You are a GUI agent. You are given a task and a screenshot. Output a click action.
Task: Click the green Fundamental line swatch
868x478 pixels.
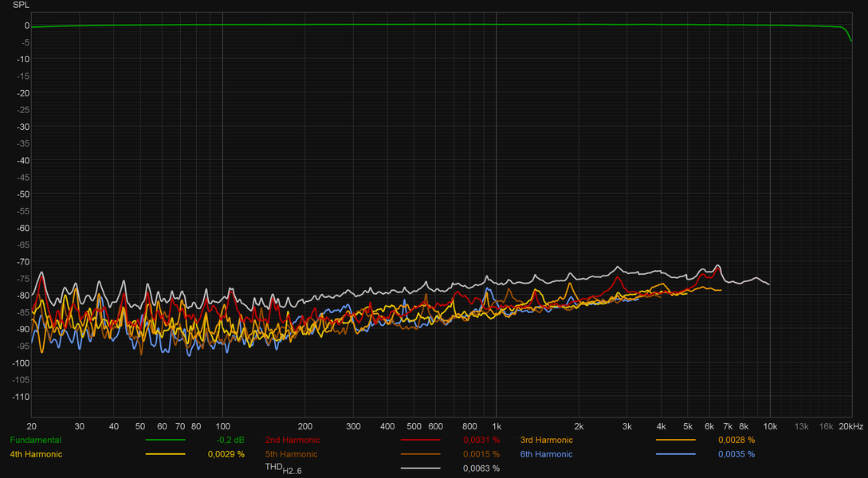point(165,440)
